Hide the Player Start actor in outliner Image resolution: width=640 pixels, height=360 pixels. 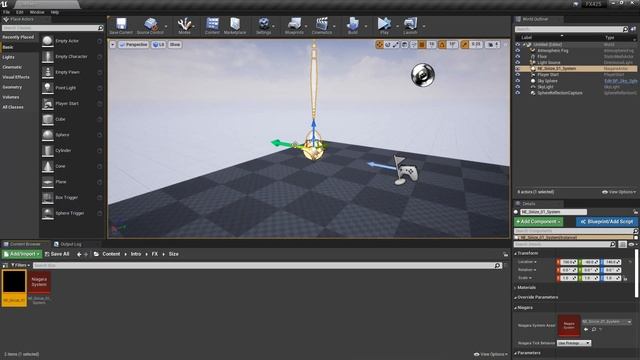pyautogui.click(x=518, y=75)
